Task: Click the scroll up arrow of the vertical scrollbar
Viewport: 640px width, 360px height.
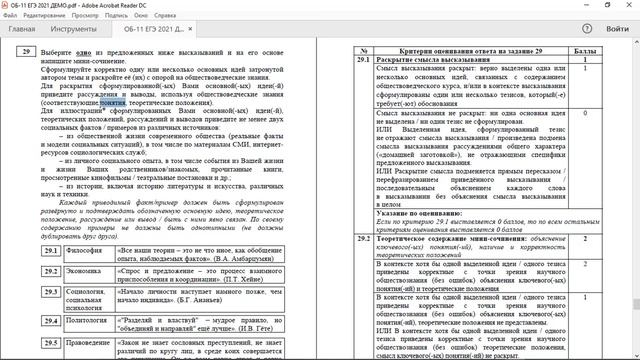Action: [x=636, y=42]
